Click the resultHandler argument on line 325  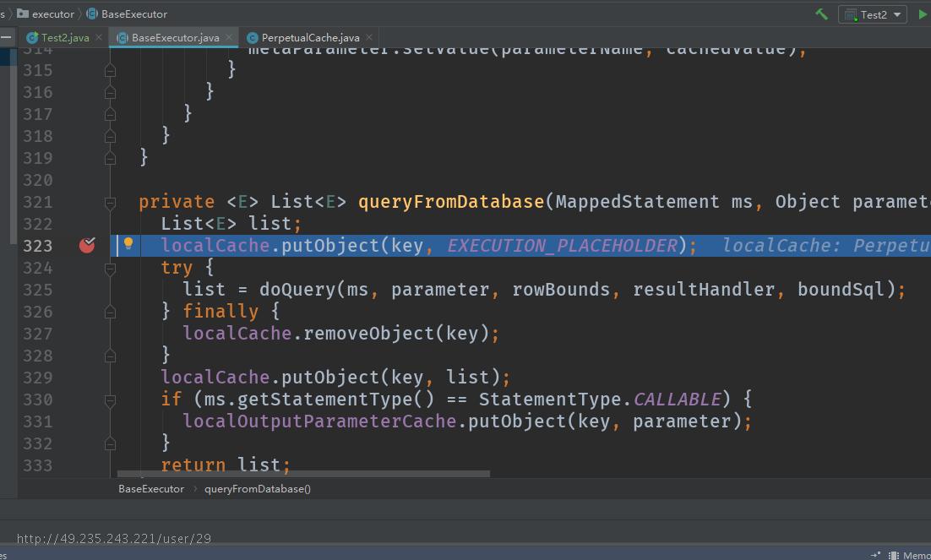coord(704,289)
